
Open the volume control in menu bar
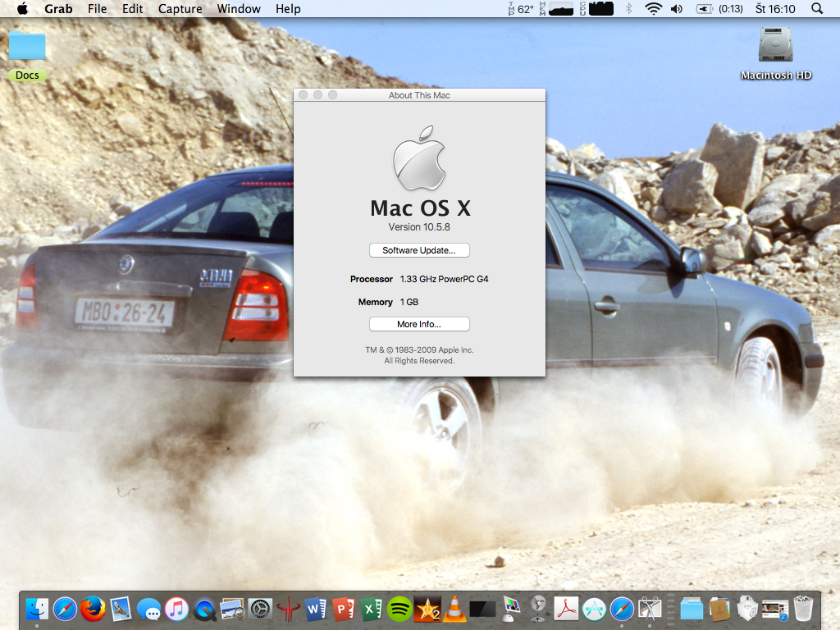coord(677,8)
